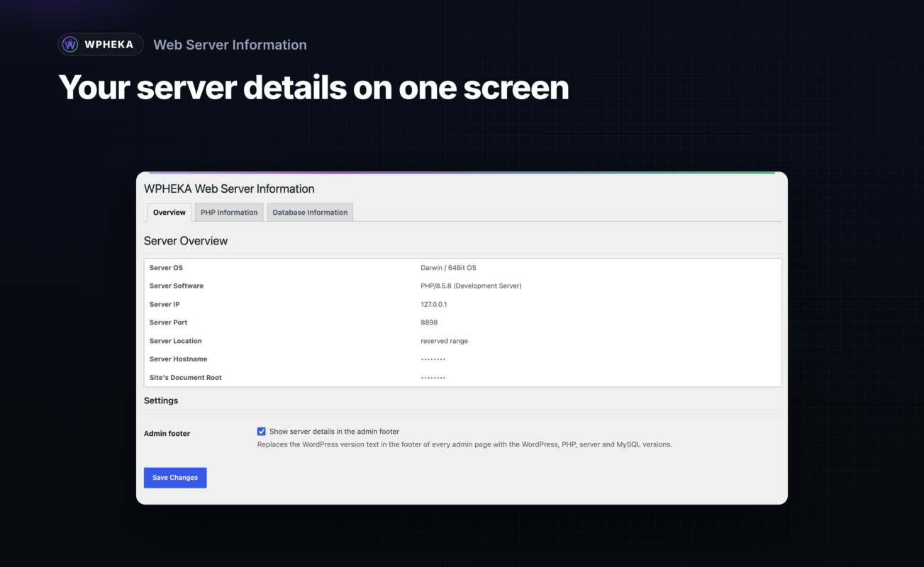Click the Save Changes button

coord(175,478)
